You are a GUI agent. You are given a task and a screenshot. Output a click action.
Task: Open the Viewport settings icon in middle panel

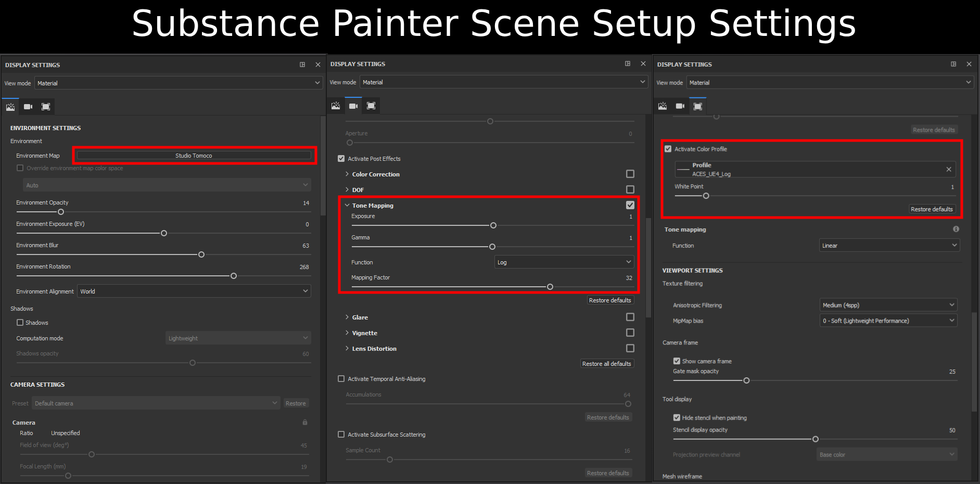[371, 105]
